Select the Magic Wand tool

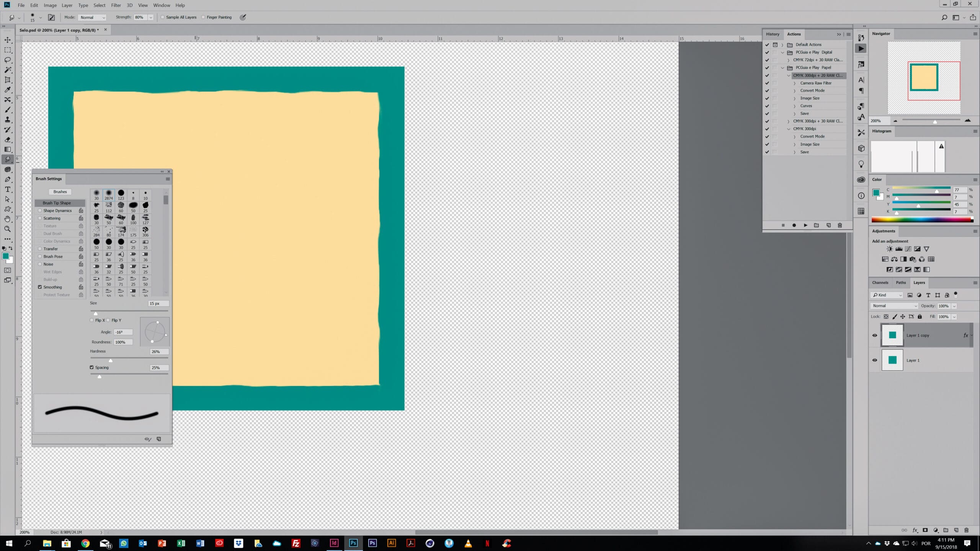pyautogui.click(x=8, y=70)
